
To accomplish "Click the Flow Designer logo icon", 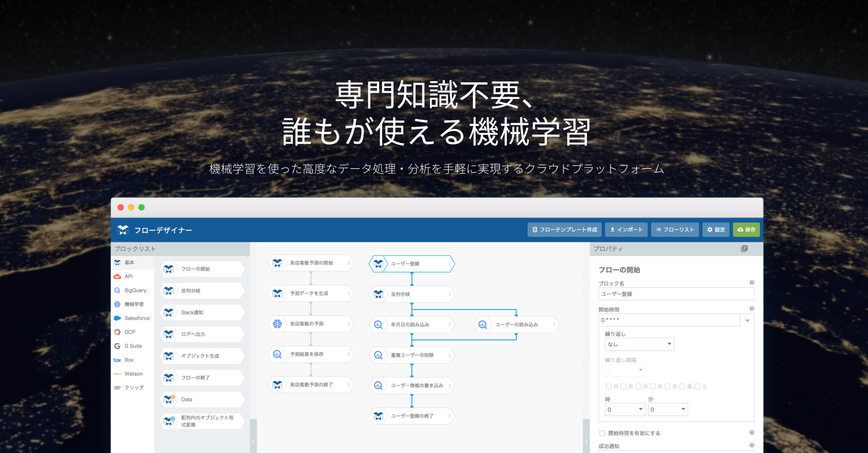I will 123,230.
